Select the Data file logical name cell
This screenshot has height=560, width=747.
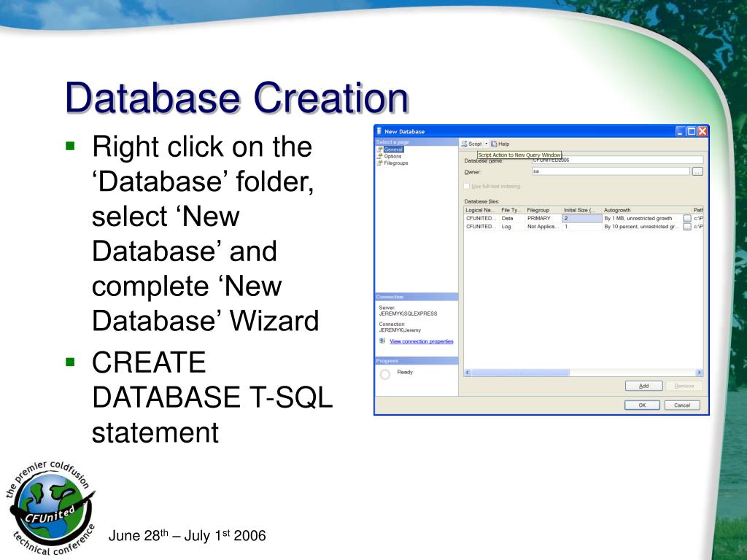(481, 219)
